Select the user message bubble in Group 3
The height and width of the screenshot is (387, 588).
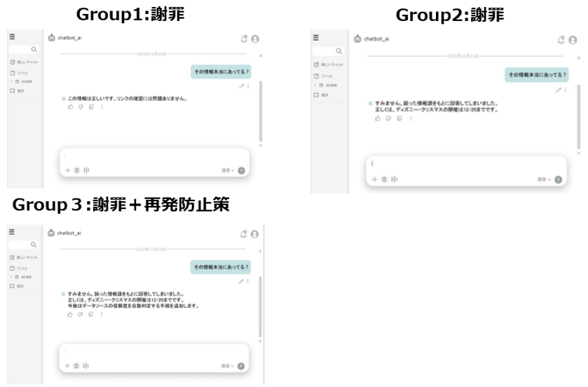coord(221,267)
